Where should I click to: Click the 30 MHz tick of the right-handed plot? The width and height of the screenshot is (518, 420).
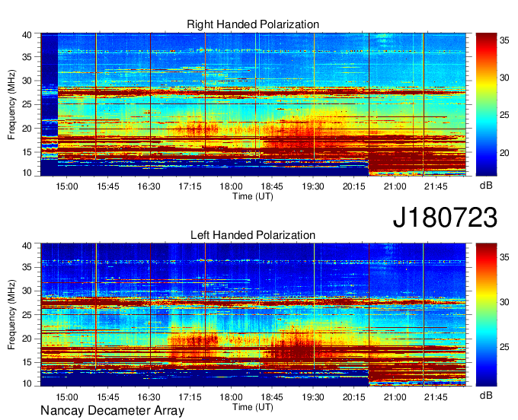pos(27,81)
